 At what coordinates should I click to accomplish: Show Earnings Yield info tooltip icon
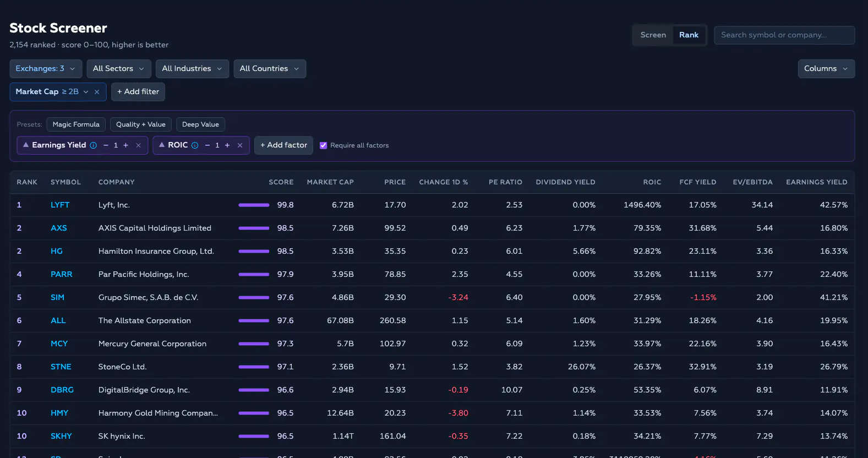[x=94, y=145]
